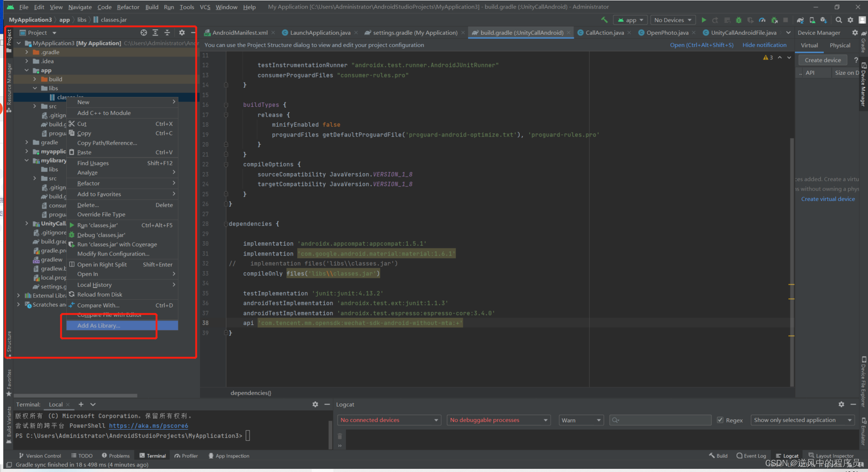This screenshot has height=472, width=868.
Task: Select Add As Library... in context menu
Action: [122, 325]
